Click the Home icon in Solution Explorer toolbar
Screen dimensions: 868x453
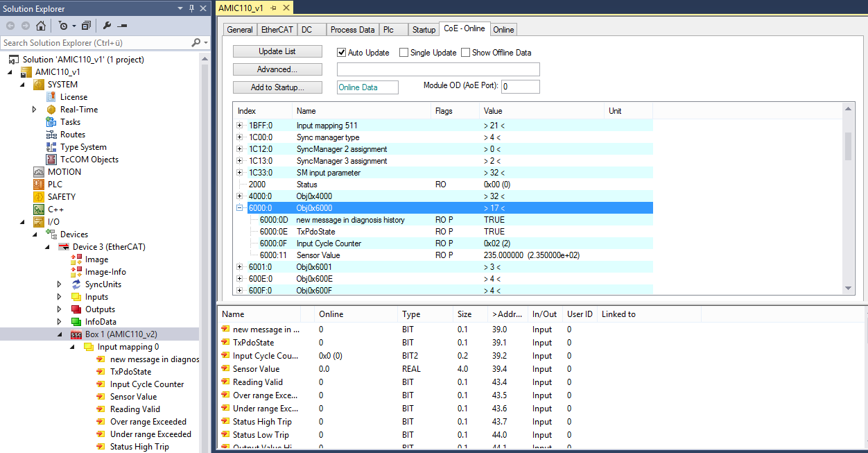click(40, 26)
